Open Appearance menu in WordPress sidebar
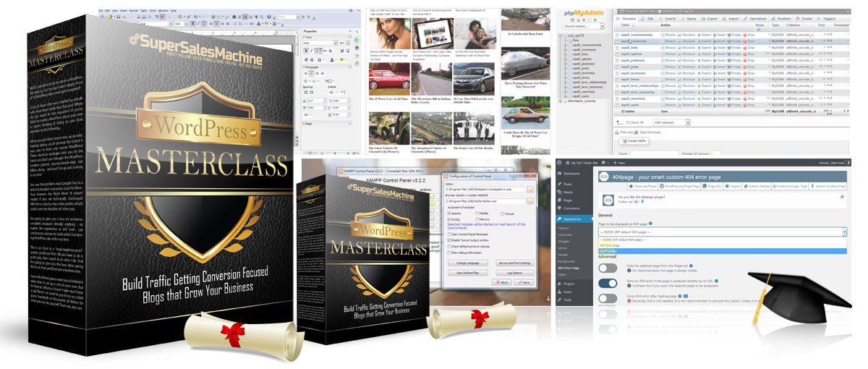Image resolution: width=868 pixels, height=369 pixels. [573, 219]
